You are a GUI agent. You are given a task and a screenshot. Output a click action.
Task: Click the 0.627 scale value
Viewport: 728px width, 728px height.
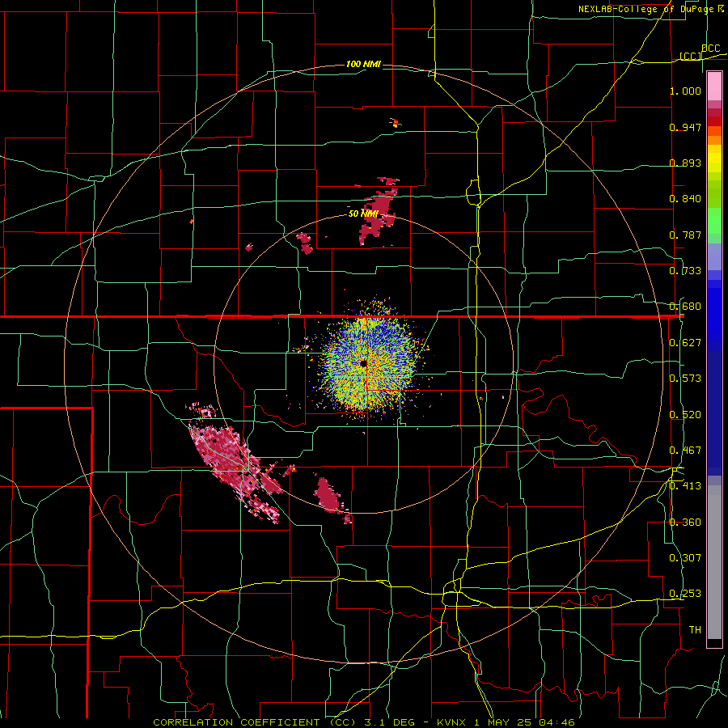[x=685, y=343]
